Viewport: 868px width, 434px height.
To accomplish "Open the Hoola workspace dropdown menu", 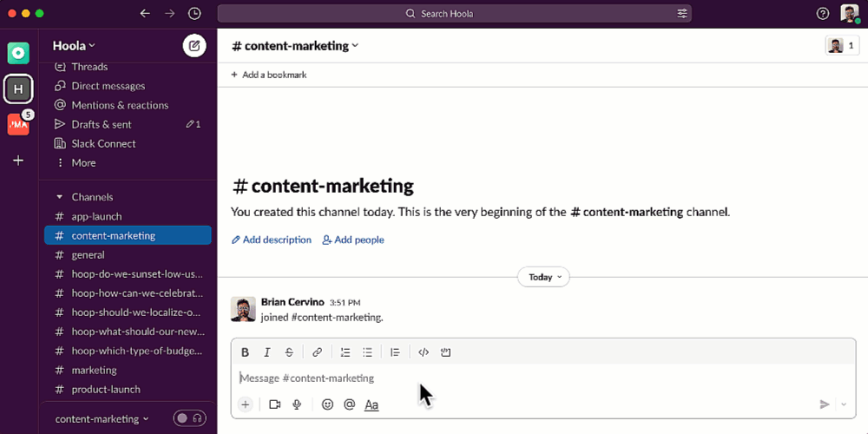I will (74, 46).
